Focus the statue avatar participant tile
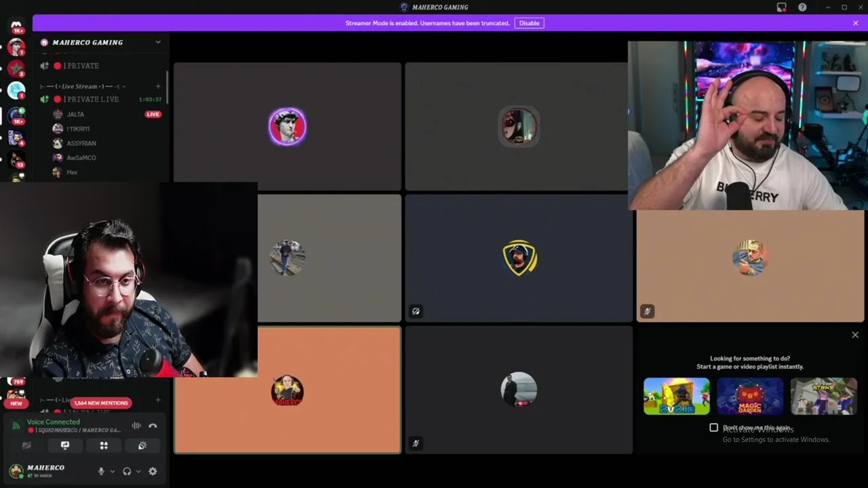Viewport: 868px width, 488px height. point(288,126)
